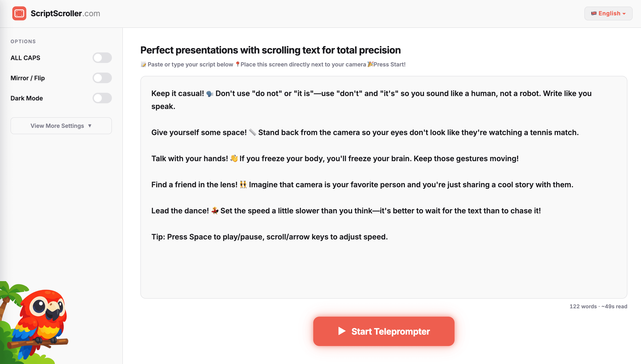Enable the ALL CAPS toggle
Screen dimensions: 641x364
(102, 58)
